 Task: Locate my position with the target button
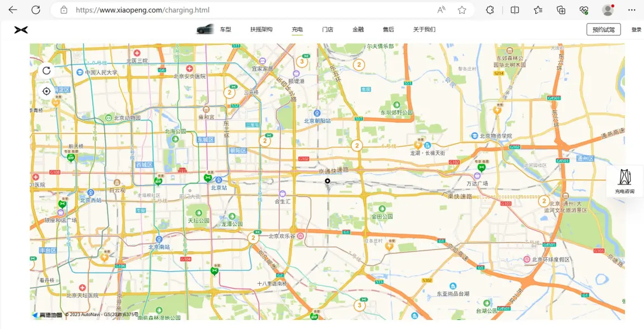click(46, 91)
